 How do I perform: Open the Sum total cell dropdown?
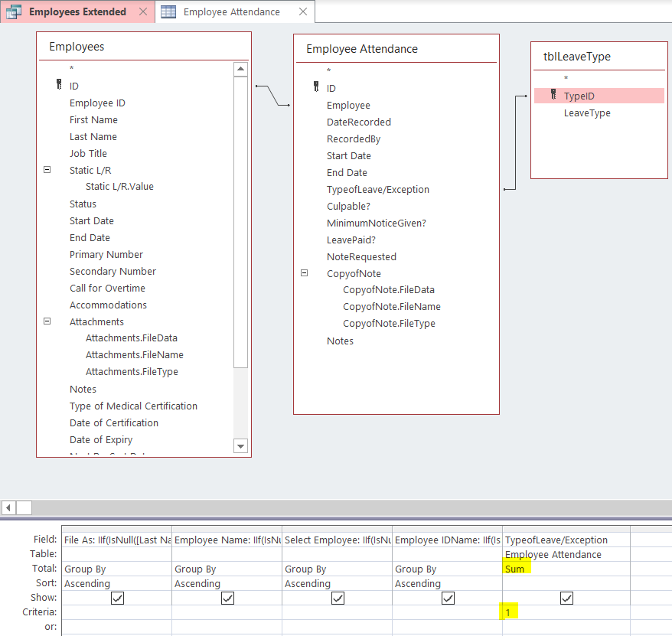pyautogui.click(x=566, y=569)
